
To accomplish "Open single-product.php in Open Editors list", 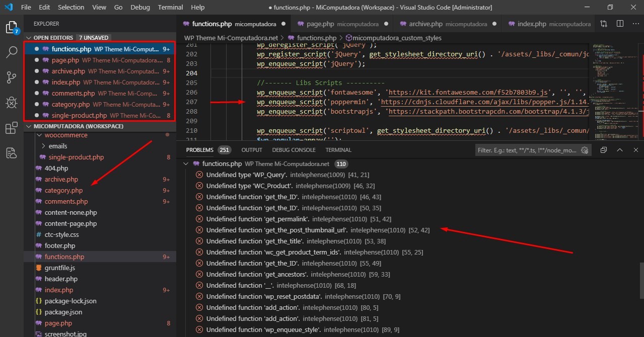I will pos(100,115).
